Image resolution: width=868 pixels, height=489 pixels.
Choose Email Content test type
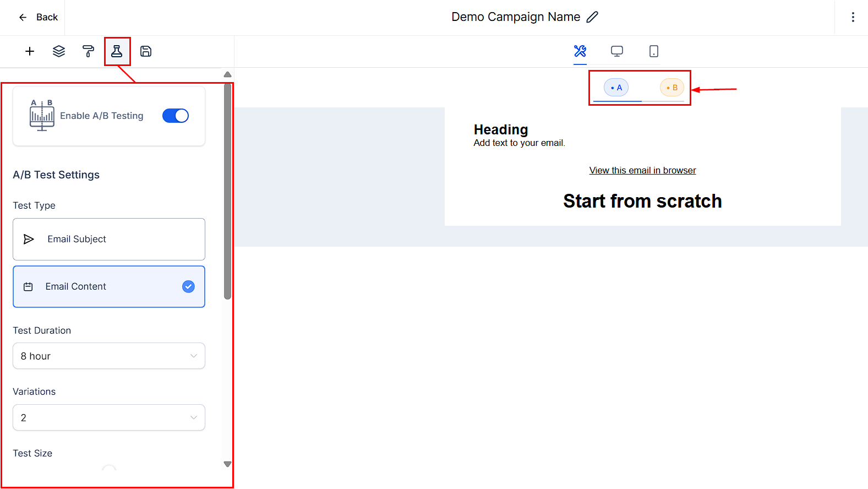coord(109,286)
